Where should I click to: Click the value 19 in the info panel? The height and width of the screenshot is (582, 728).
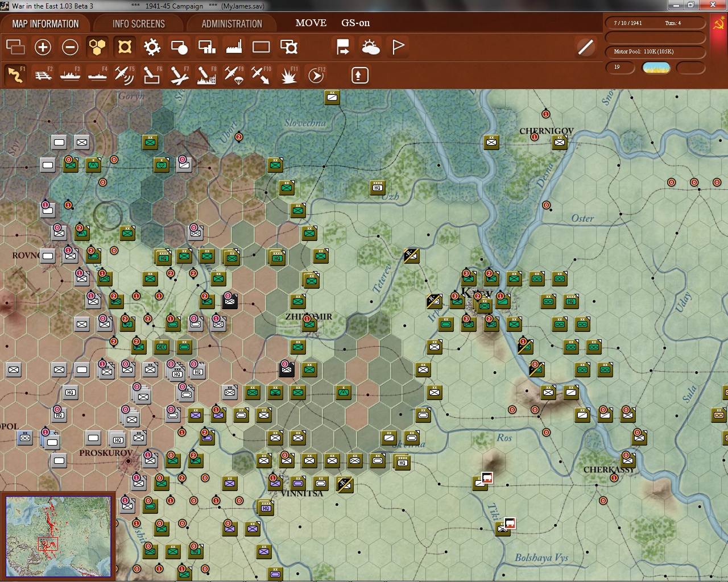(x=617, y=67)
